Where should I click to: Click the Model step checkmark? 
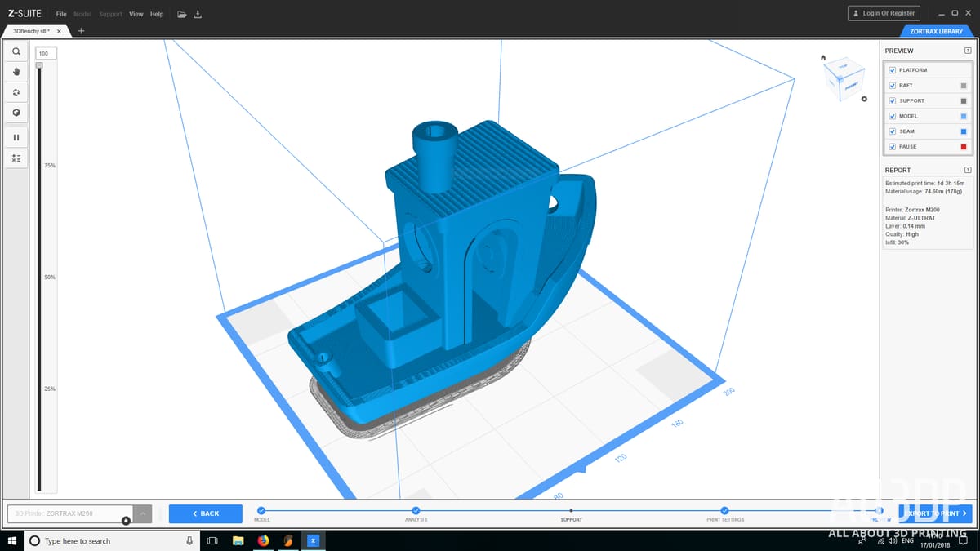coord(261,510)
